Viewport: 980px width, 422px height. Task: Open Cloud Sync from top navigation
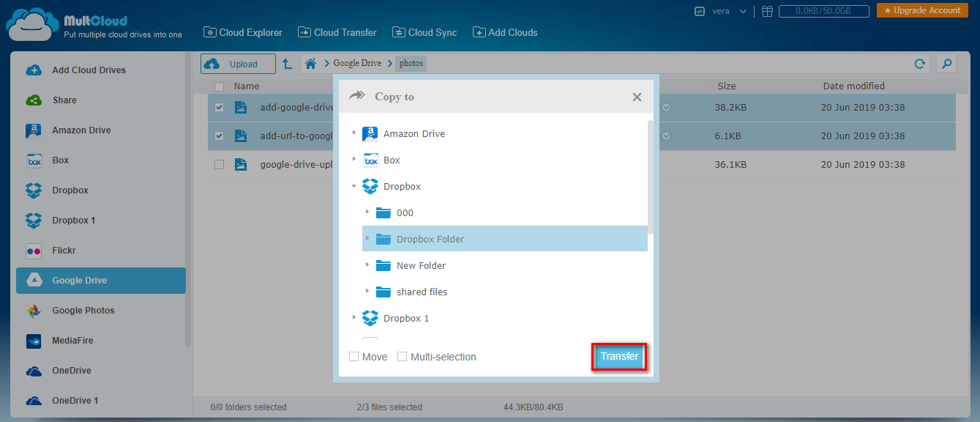click(424, 32)
